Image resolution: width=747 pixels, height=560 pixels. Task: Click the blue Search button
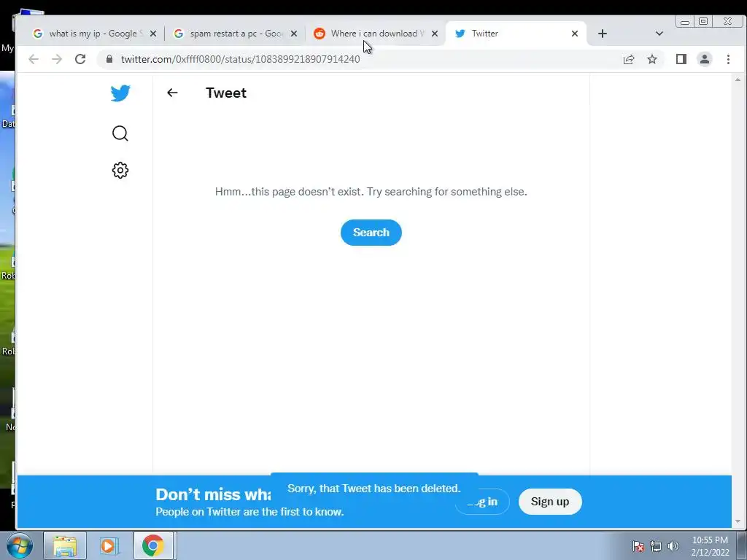pos(371,233)
